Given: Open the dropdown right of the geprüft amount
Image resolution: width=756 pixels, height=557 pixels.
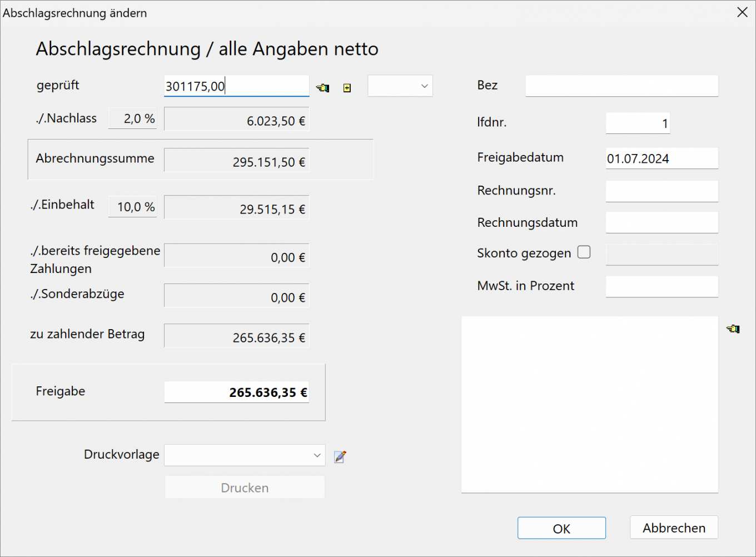Looking at the screenshot, I should pyautogui.click(x=400, y=86).
